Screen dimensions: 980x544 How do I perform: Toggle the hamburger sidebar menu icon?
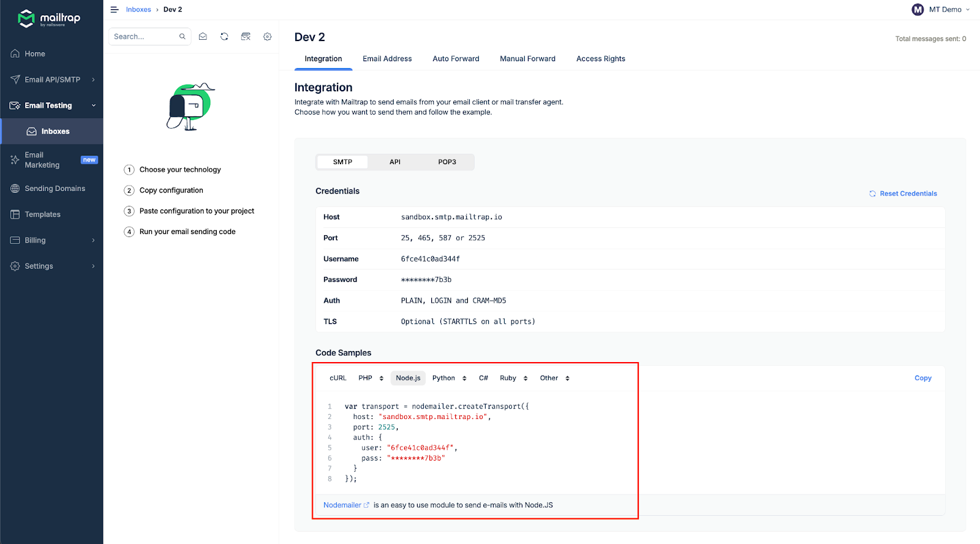tap(115, 10)
